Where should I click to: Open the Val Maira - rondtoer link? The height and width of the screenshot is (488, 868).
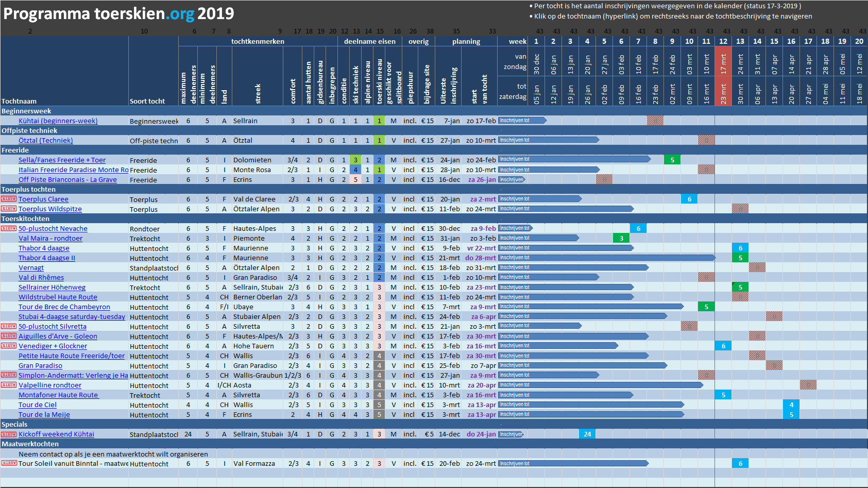pyautogui.click(x=50, y=239)
